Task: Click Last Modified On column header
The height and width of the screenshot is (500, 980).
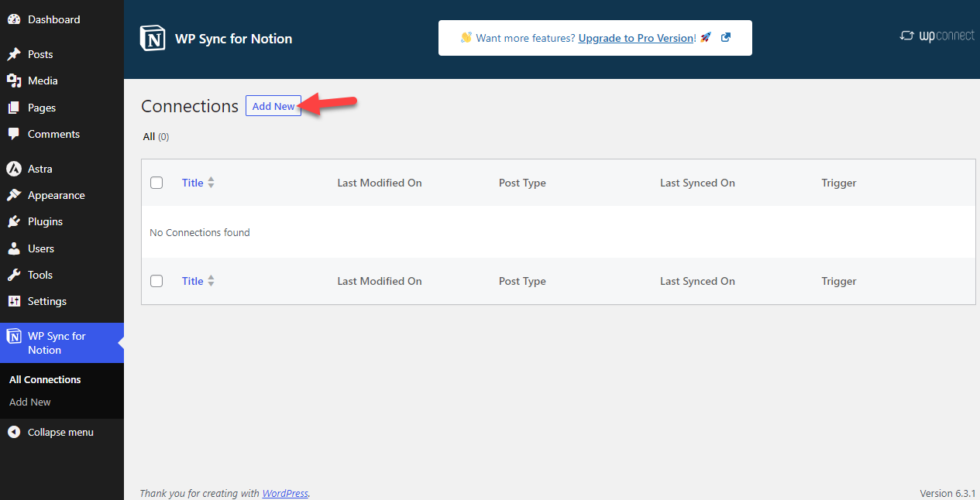Action: coord(380,183)
